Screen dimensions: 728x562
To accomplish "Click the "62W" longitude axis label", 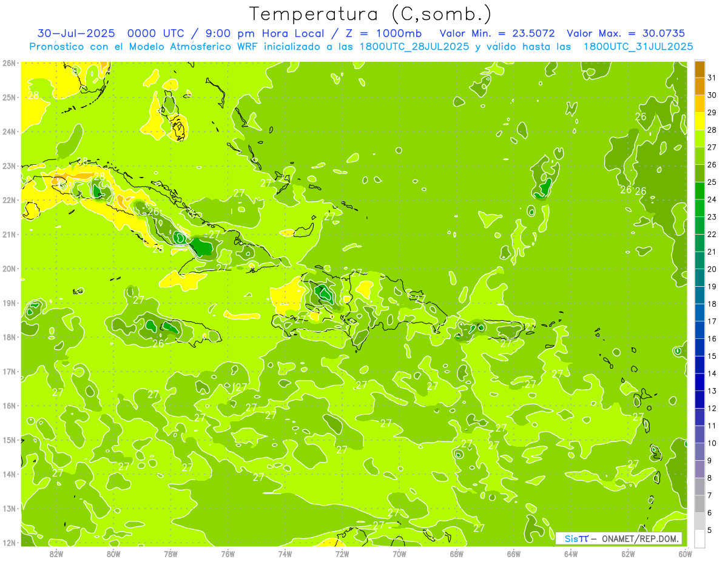I will pyautogui.click(x=629, y=554).
